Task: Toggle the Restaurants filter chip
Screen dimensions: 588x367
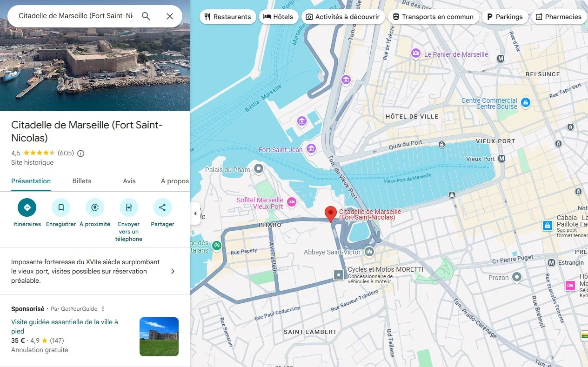Action: 227,16
